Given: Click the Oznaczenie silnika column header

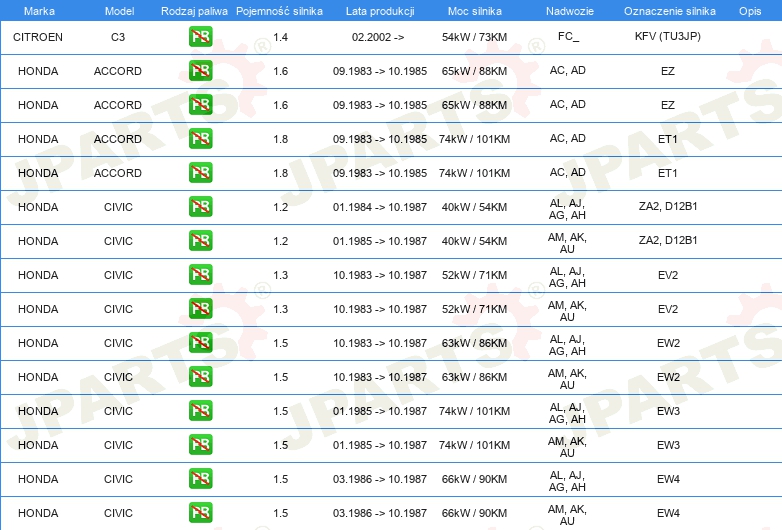Looking at the screenshot, I should coord(669,11).
